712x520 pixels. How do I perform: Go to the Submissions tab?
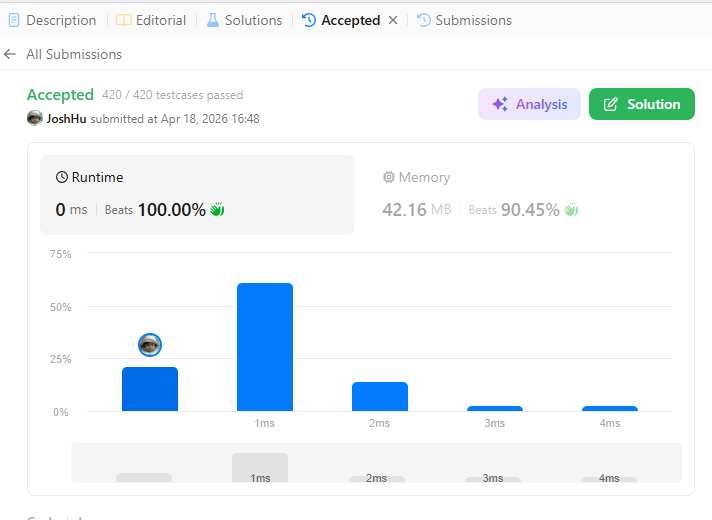[464, 20]
